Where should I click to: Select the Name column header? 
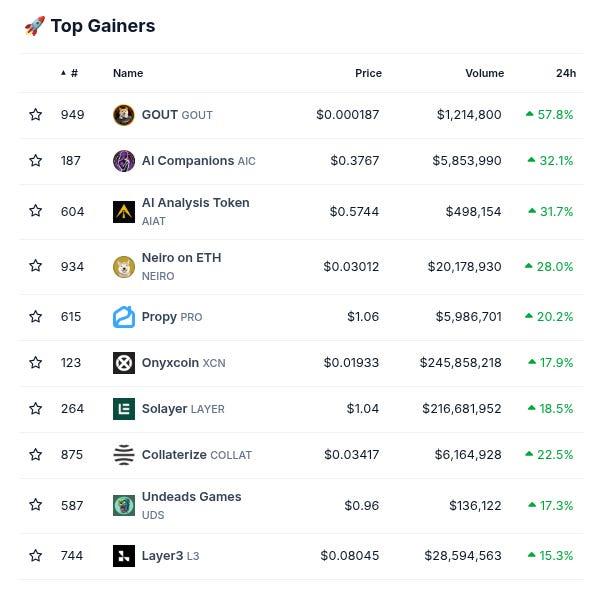128,73
